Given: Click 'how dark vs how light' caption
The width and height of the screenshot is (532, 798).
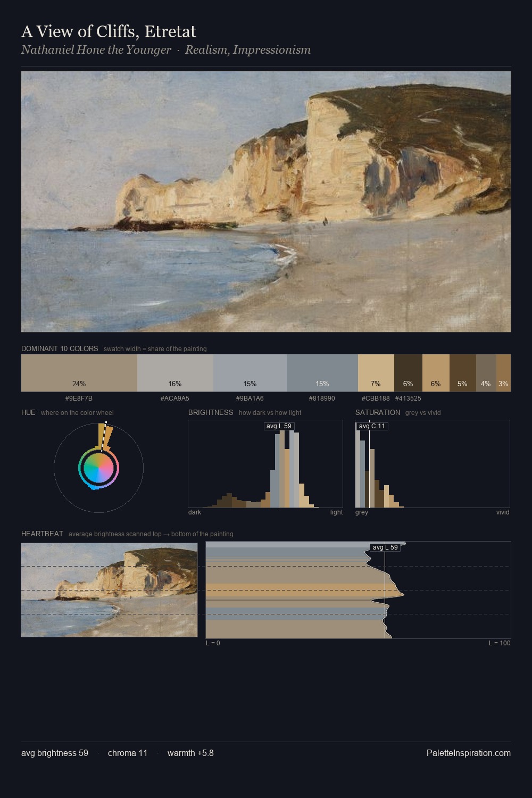Looking at the screenshot, I should click(x=270, y=413).
